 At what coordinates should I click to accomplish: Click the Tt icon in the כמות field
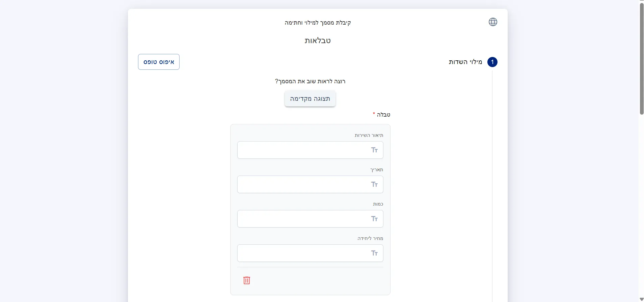(374, 219)
